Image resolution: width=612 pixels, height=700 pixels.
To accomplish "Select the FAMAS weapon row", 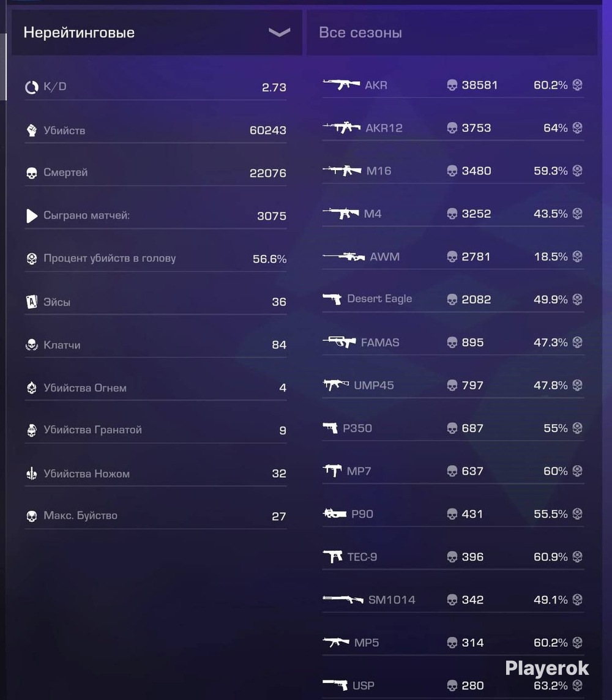I will (453, 343).
